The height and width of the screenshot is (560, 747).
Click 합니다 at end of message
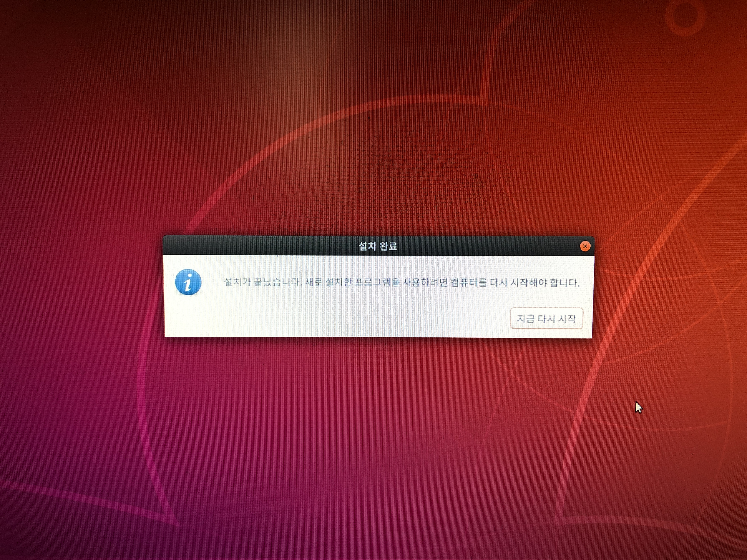click(x=564, y=283)
